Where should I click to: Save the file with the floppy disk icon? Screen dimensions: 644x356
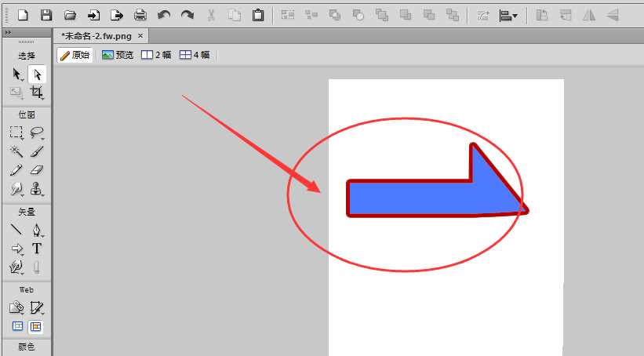pos(46,16)
